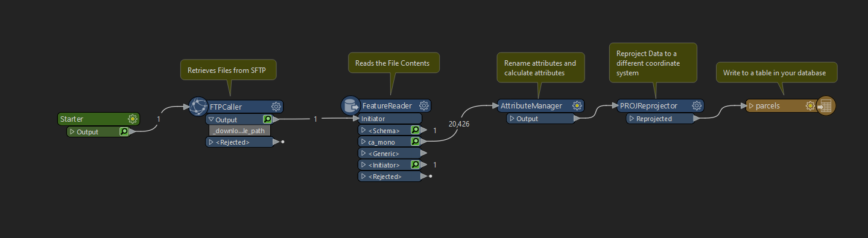Image resolution: width=868 pixels, height=238 pixels.
Task: Expand the PROJReprojector Reprojected port
Action: [632, 119]
